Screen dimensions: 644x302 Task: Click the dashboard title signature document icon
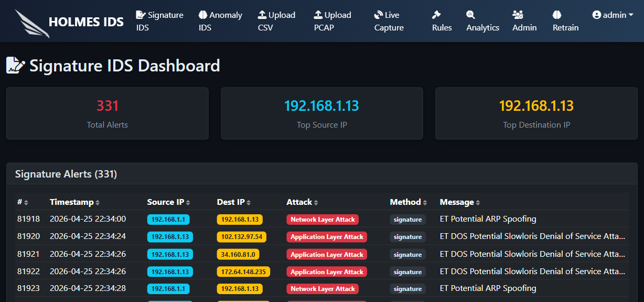pyautogui.click(x=16, y=66)
